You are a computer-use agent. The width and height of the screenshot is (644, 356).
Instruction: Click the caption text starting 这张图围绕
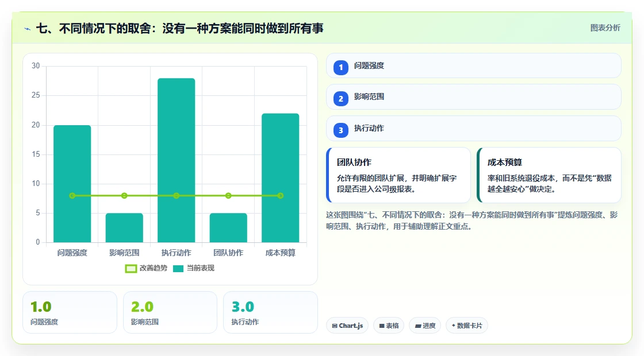[x=472, y=220]
